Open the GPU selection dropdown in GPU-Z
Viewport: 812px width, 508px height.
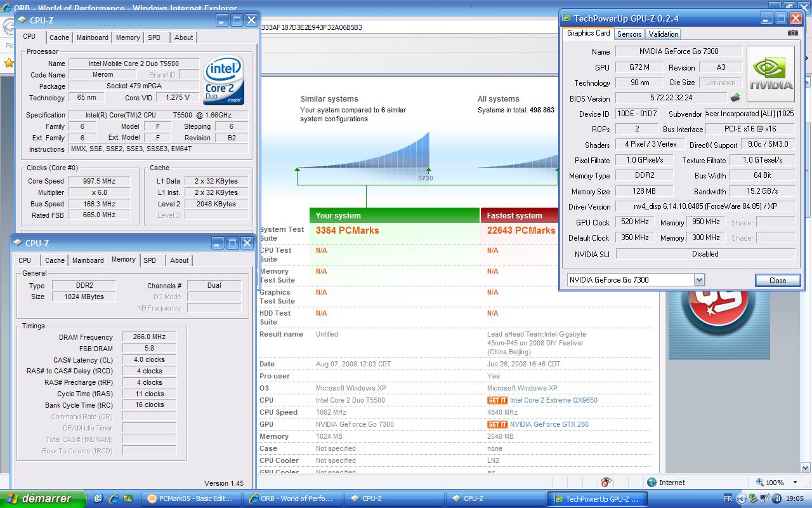699,279
